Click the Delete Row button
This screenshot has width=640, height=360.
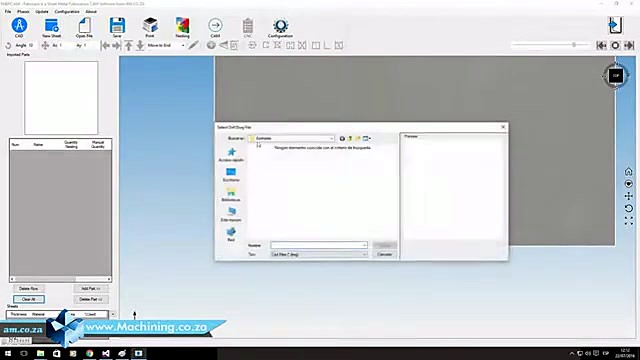click(29, 289)
